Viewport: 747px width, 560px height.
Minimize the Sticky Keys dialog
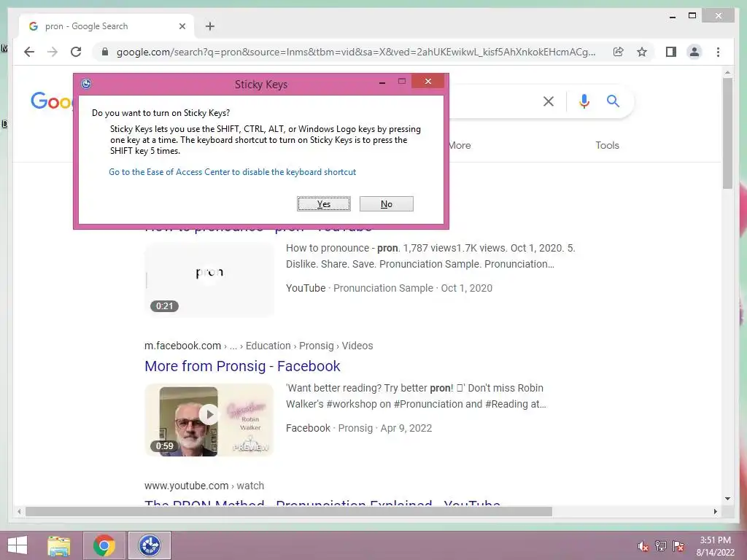pos(382,82)
